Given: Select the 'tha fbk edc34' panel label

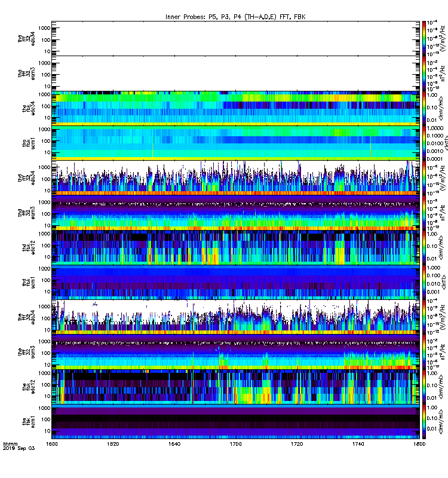Looking at the screenshot, I should (x=29, y=108).
